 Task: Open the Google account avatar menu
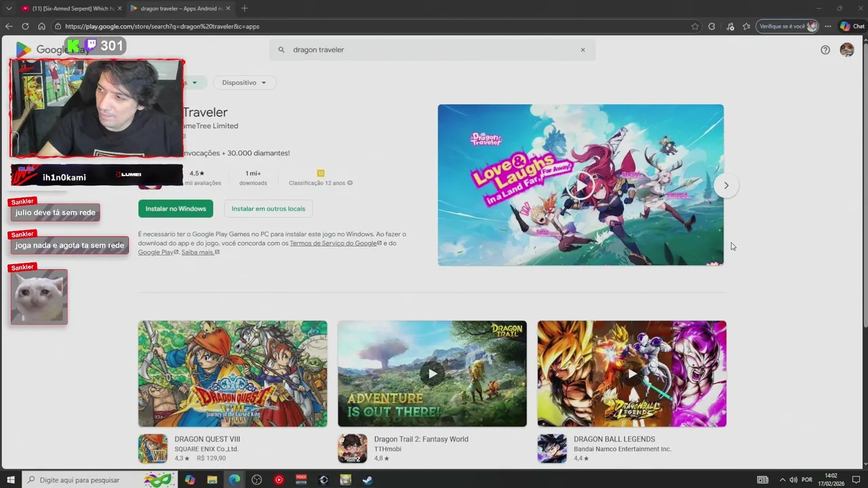(847, 49)
